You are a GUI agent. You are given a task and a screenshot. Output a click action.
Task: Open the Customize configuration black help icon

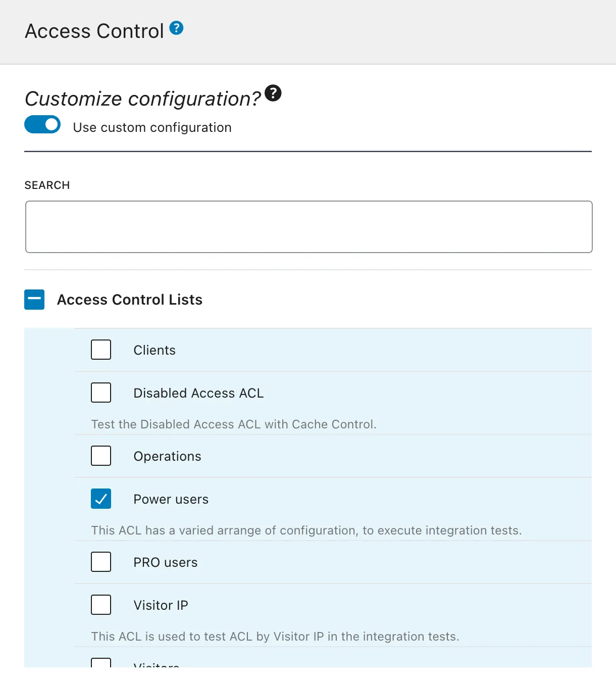[x=273, y=93]
